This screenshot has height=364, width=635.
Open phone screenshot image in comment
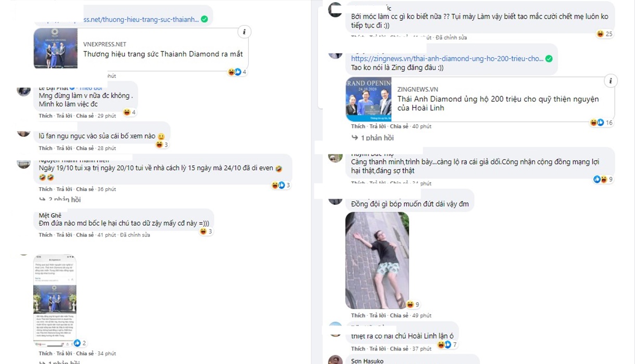[55, 300]
